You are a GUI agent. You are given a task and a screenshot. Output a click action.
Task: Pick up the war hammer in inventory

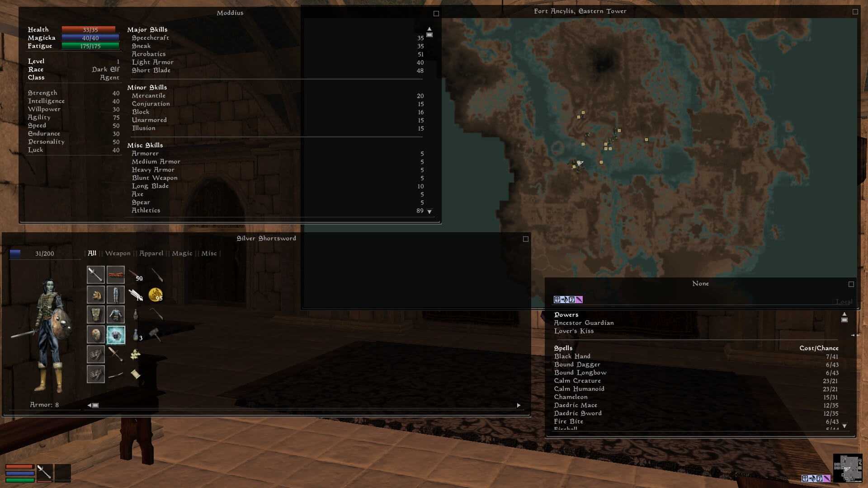pos(155,335)
